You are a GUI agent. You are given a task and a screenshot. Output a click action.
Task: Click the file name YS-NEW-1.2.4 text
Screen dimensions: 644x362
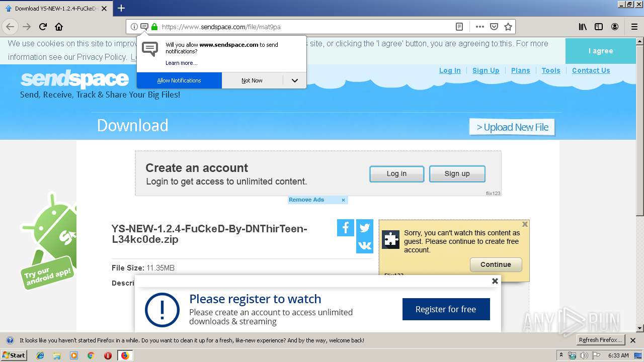point(209,234)
